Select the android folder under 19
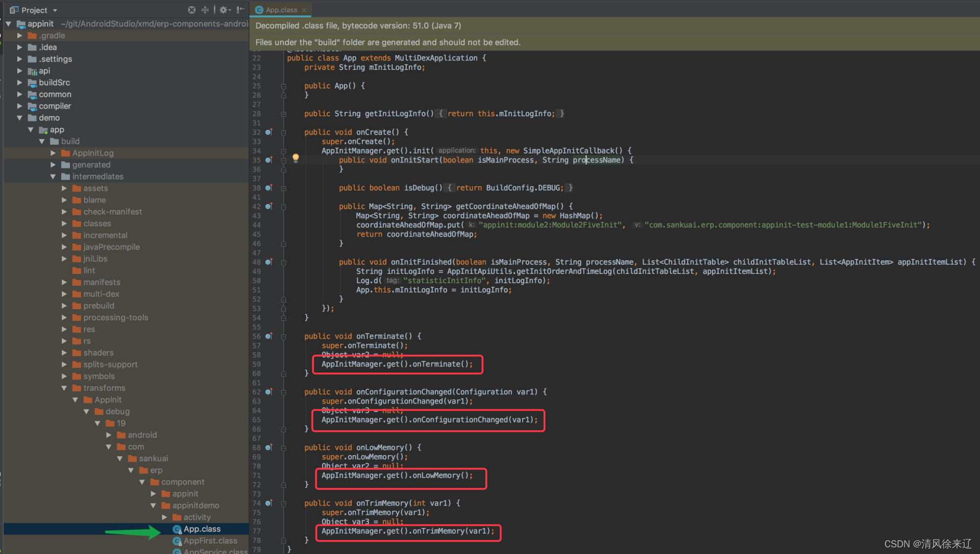The width and height of the screenshot is (980, 554). pyautogui.click(x=142, y=435)
